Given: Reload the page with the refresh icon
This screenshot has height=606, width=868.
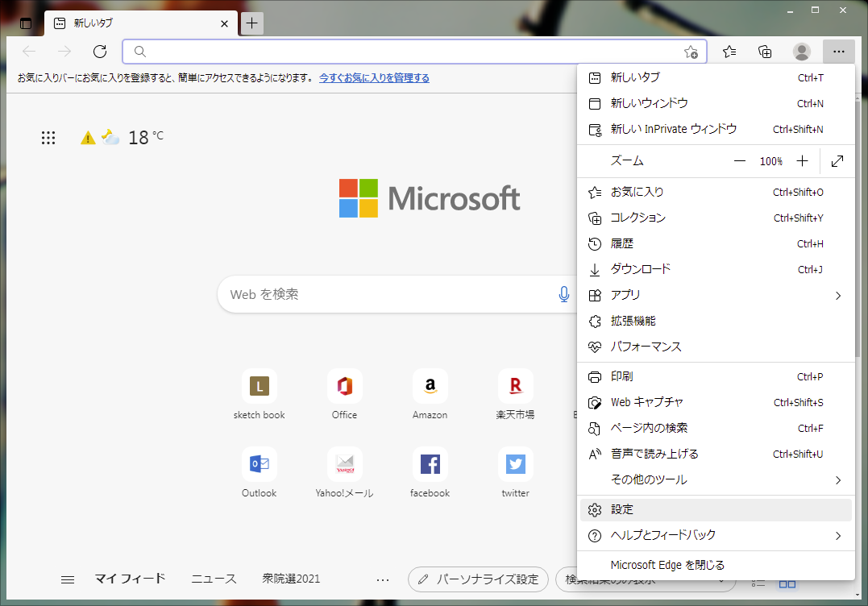Looking at the screenshot, I should [x=100, y=52].
